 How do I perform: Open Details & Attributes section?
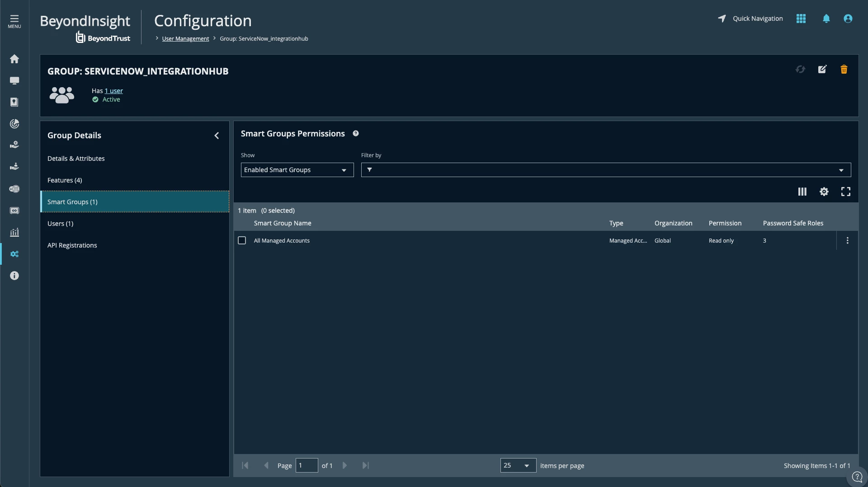[x=135, y=159]
